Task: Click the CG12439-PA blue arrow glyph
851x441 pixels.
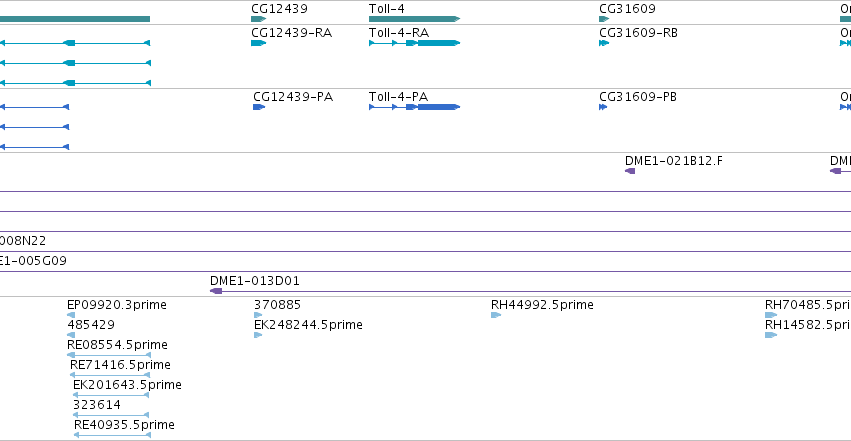Action: click(x=259, y=107)
